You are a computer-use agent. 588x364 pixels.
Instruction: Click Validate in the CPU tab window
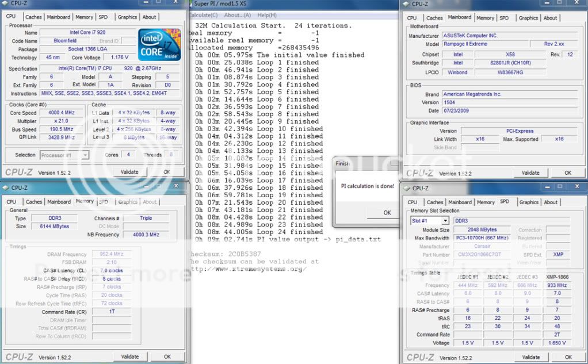[x=129, y=172]
